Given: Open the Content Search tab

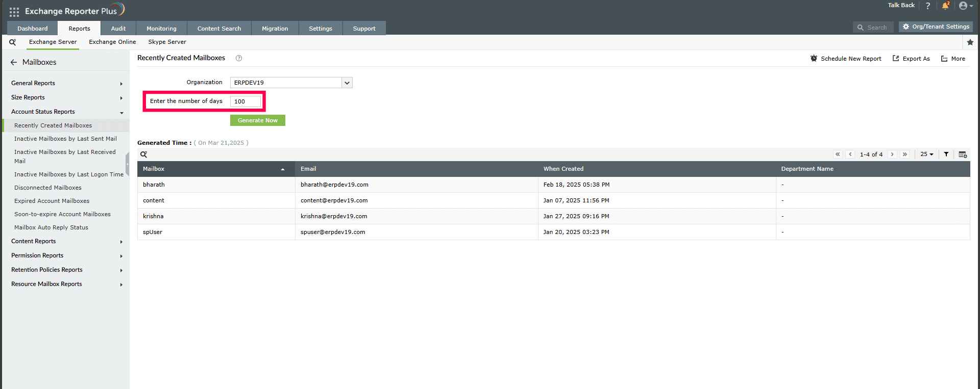Looking at the screenshot, I should click(219, 29).
